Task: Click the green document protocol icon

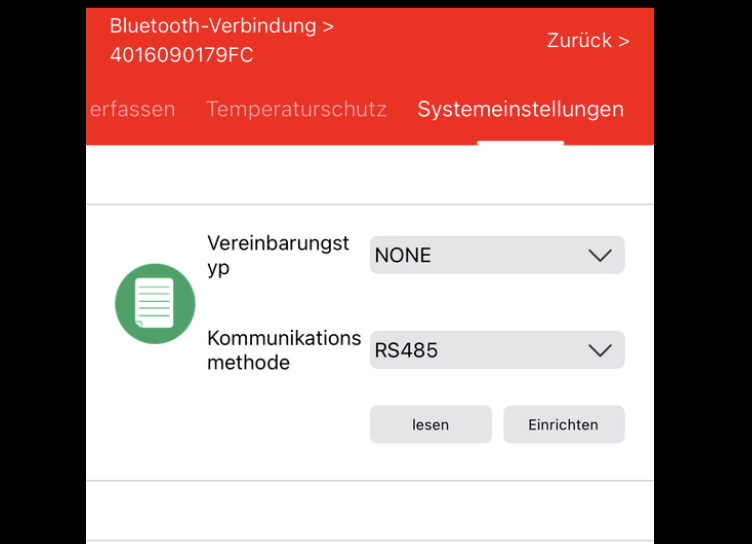Action: [155, 304]
